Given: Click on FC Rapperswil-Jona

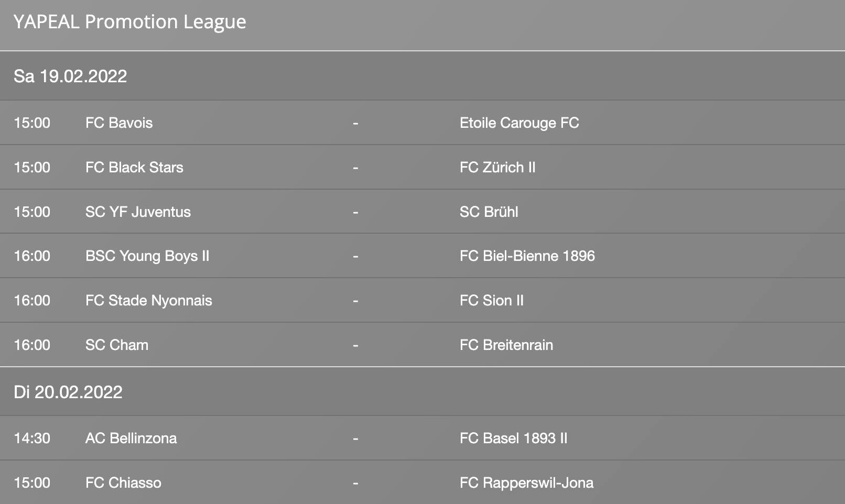Looking at the screenshot, I should [526, 483].
